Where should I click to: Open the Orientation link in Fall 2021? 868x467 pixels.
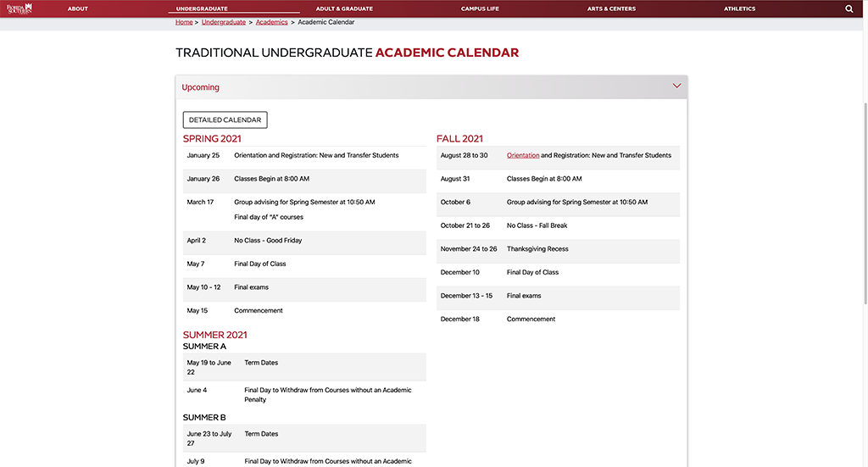pyautogui.click(x=523, y=155)
